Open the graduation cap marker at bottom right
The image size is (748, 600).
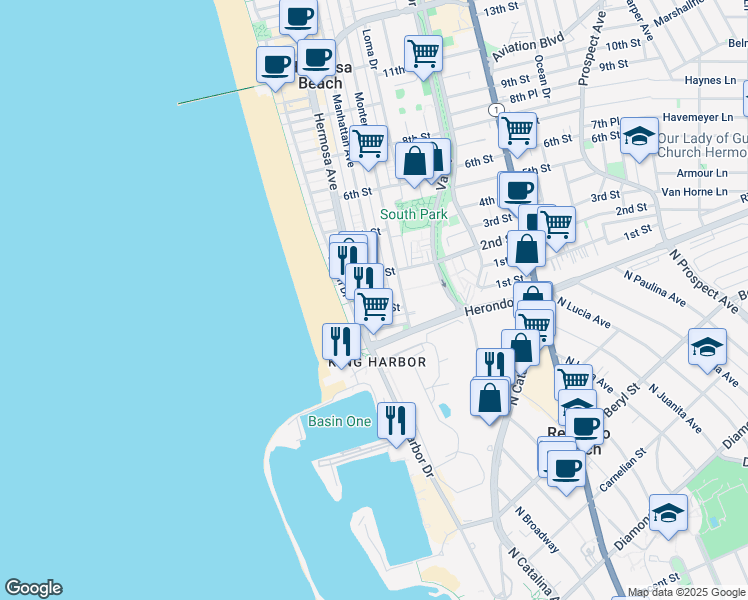point(668,513)
